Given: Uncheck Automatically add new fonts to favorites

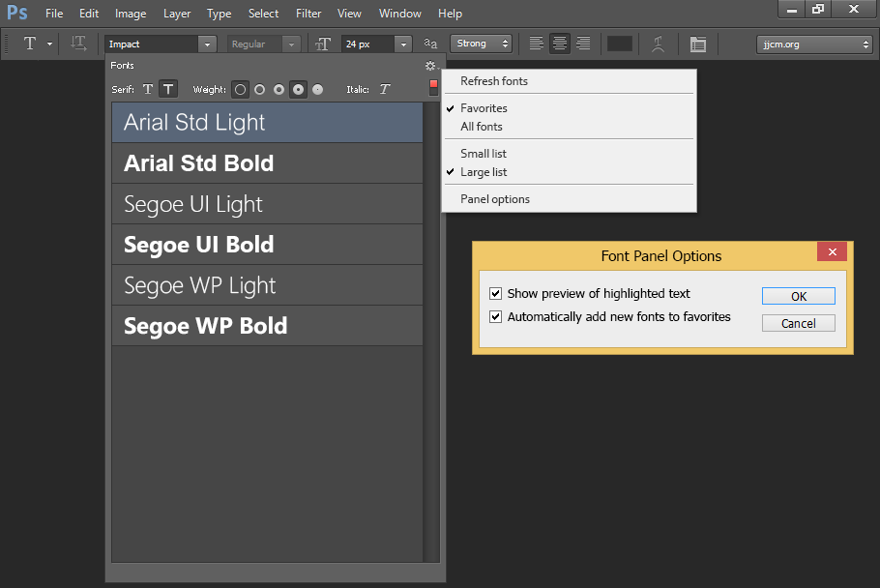Looking at the screenshot, I should pyautogui.click(x=495, y=317).
